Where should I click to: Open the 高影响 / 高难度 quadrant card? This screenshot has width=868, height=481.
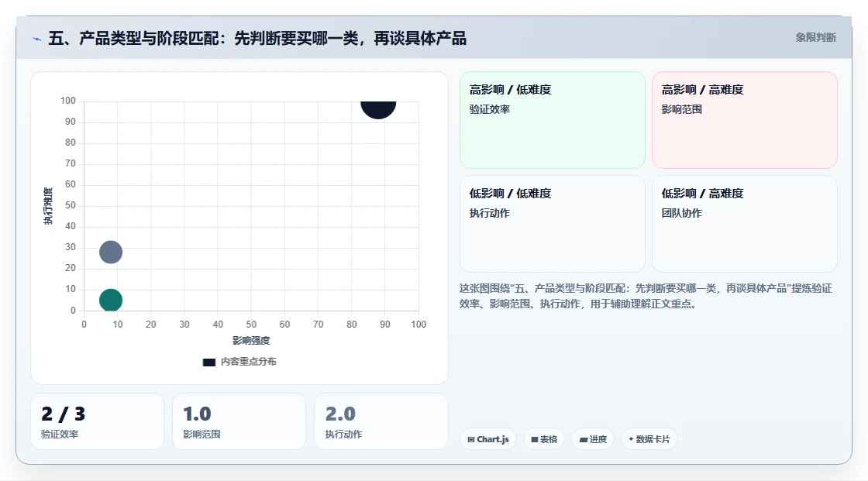[x=745, y=120]
